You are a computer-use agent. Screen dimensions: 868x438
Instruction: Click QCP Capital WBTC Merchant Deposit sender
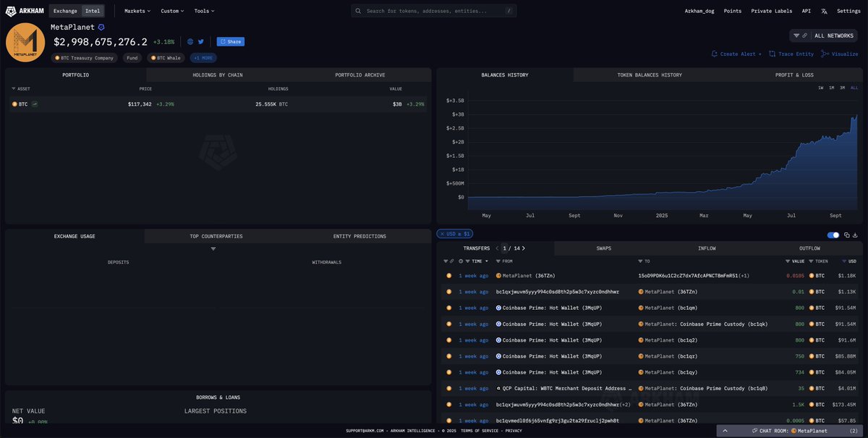563,388
